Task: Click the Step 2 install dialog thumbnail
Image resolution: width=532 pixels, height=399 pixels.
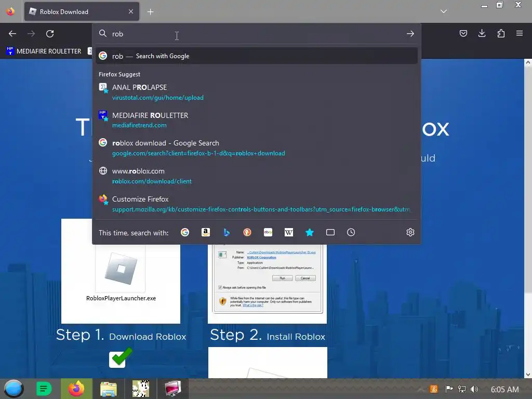Action: click(x=268, y=284)
